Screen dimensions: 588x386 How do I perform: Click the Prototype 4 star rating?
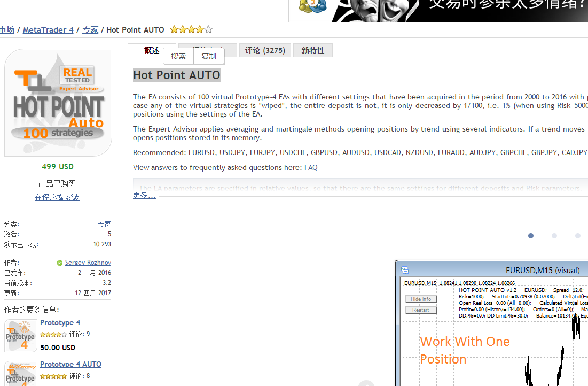(x=53, y=335)
